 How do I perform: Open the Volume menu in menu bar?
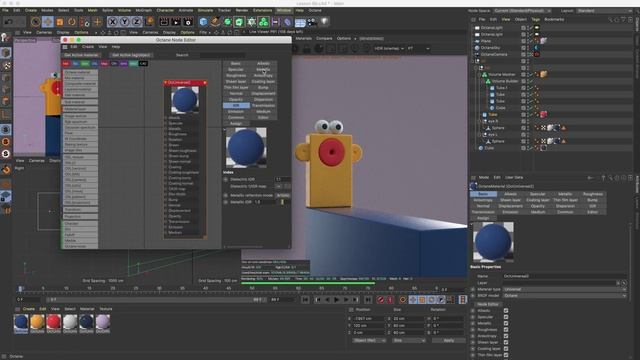[x=124, y=11]
